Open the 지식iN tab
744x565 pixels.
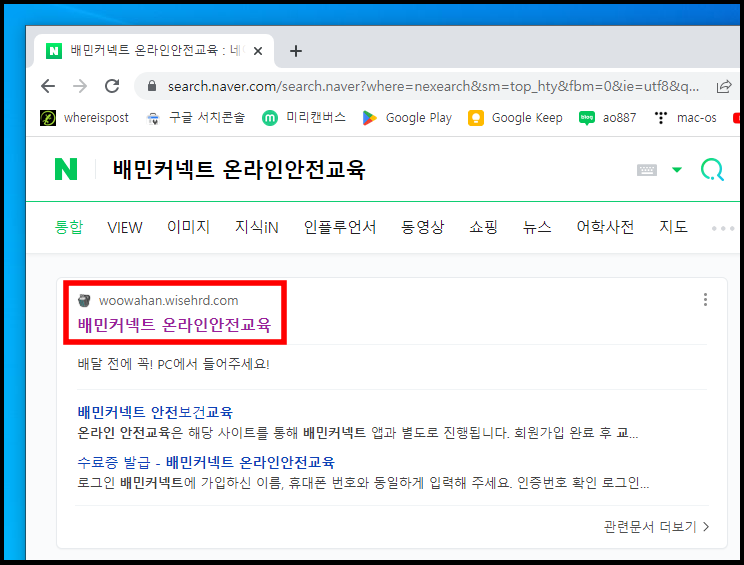(x=257, y=227)
